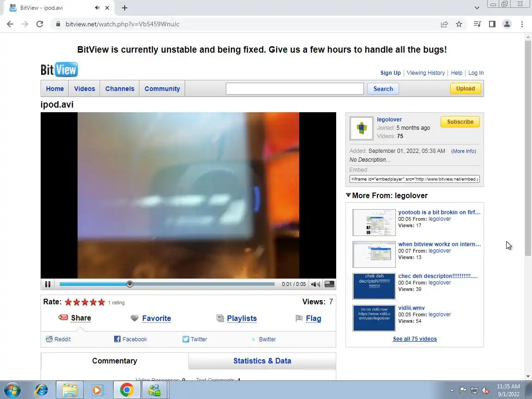Screen dimensions: 532x399
Task: Pause the video playback
Action: point(48,284)
